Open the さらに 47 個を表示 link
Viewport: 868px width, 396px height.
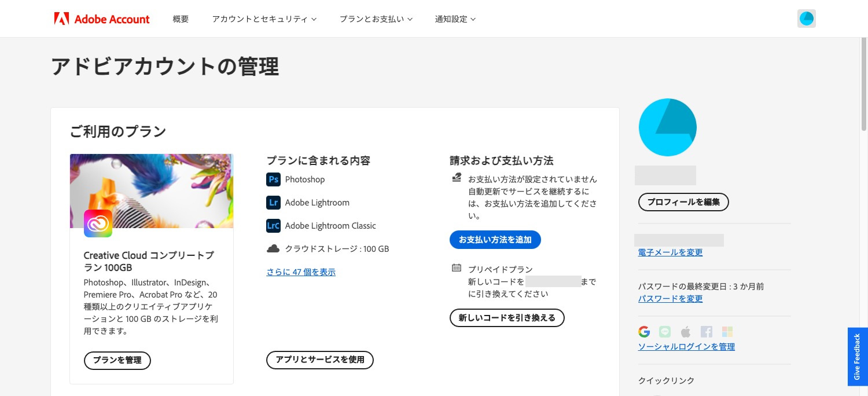[301, 272]
